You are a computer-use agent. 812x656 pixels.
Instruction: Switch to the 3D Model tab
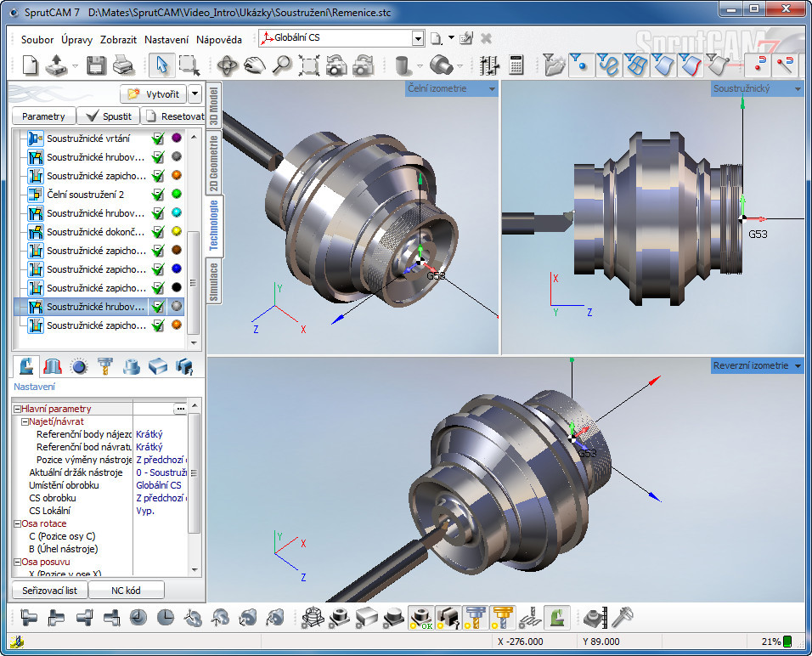[213, 105]
